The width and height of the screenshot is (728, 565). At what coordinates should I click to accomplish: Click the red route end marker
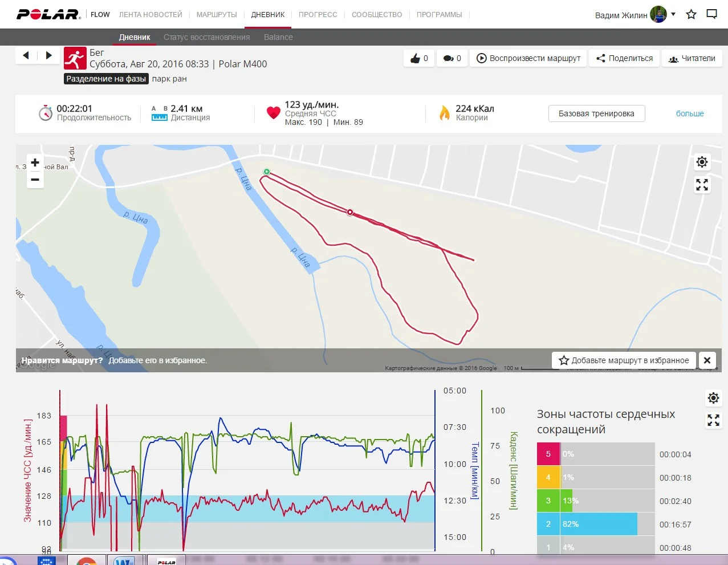(350, 212)
